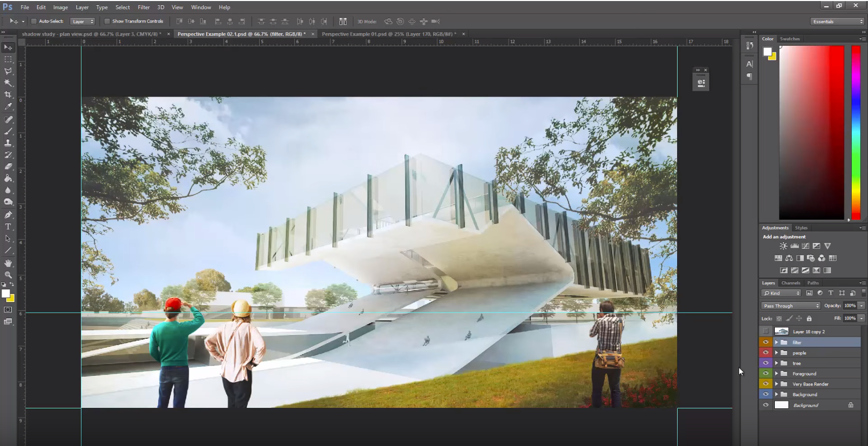Expand the tree layer group
Viewport: 868px width, 446px height.
click(776, 363)
